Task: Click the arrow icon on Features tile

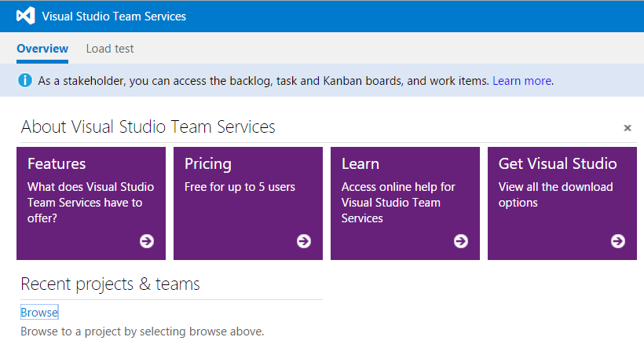Action: coord(147,241)
